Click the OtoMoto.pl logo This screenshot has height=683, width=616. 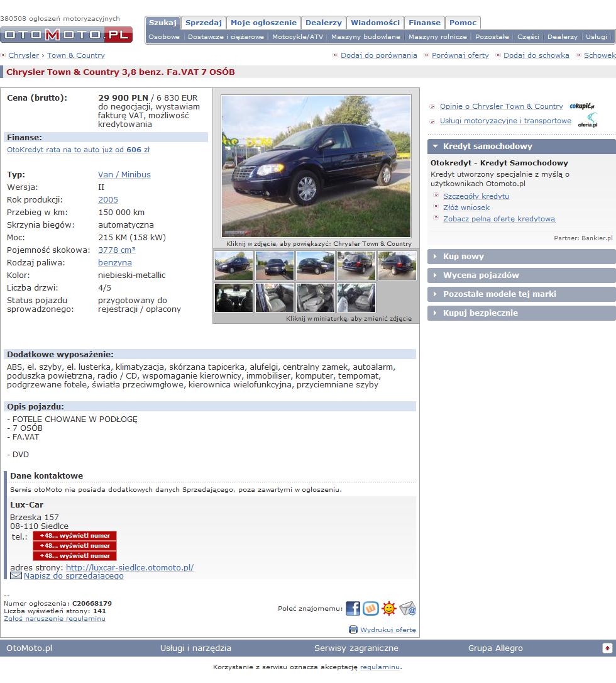66,35
